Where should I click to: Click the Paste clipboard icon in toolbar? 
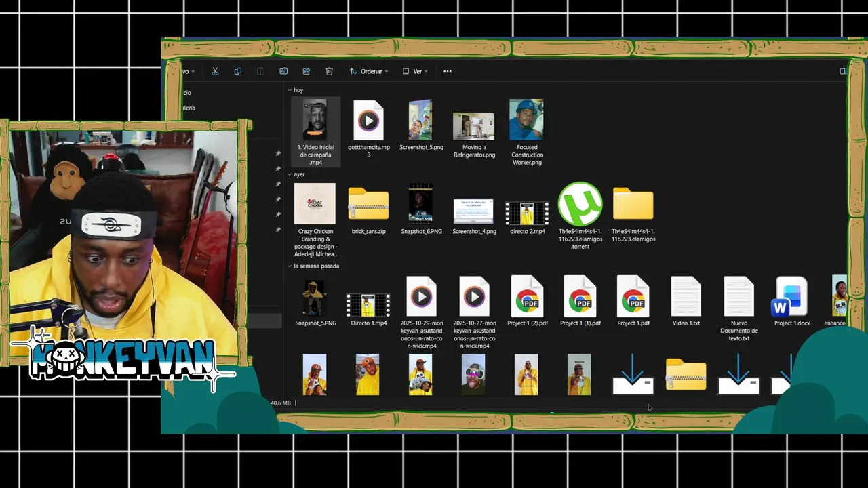pos(260,71)
